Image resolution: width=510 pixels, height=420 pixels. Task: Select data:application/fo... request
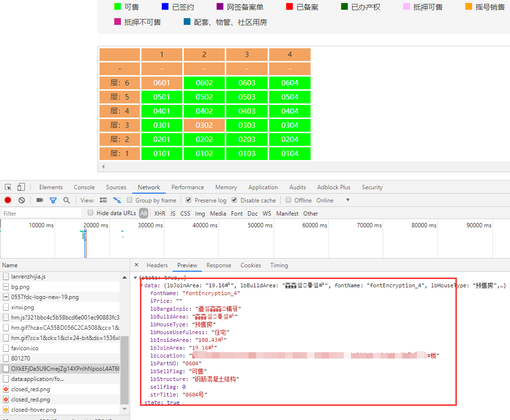pyautogui.click(x=60, y=379)
